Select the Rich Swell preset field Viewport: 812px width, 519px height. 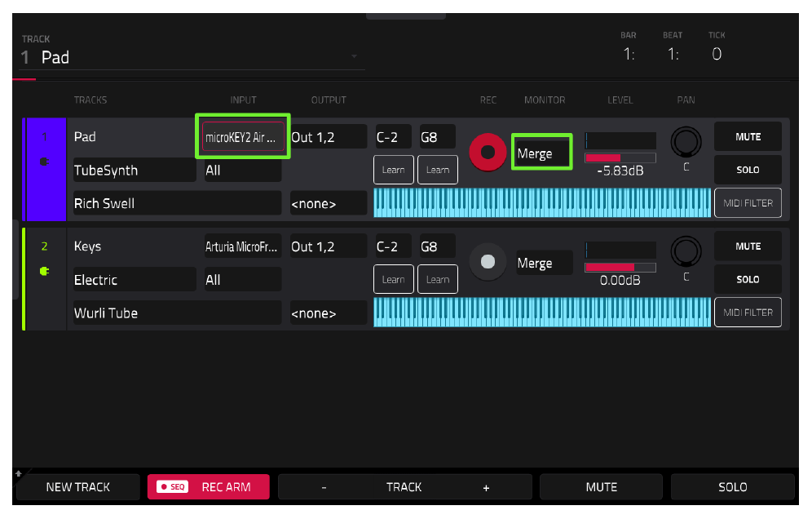click(x=177, y=203)
